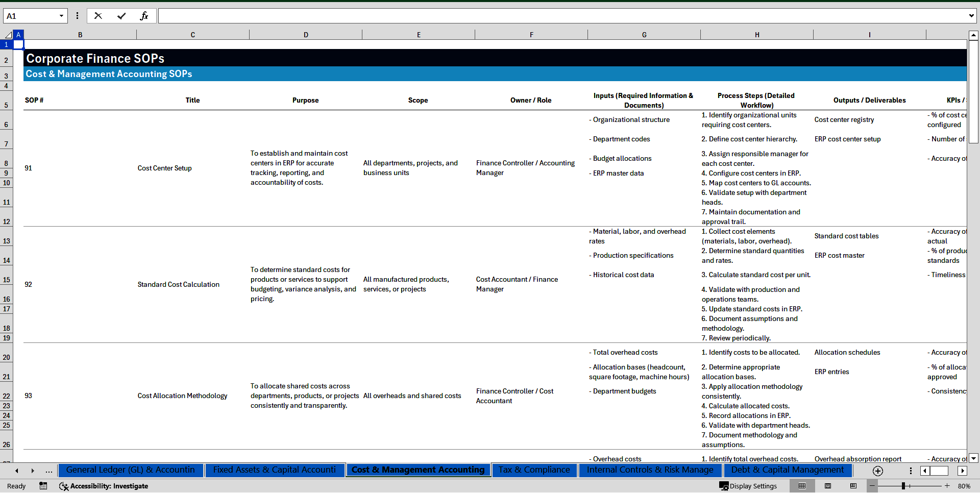Open Display Settings from the status bar
This screenshot has width=980, height=493.
click(x=748, y=486)
